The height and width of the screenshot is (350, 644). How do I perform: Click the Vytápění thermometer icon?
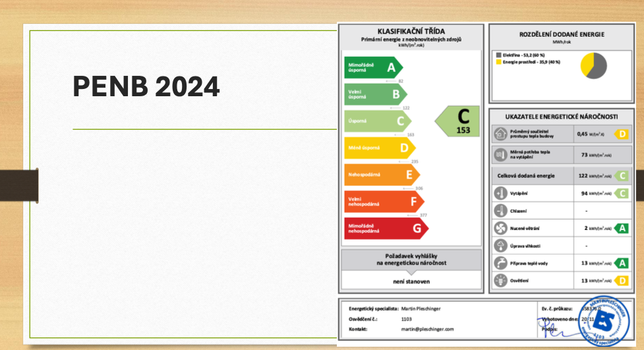500,194
